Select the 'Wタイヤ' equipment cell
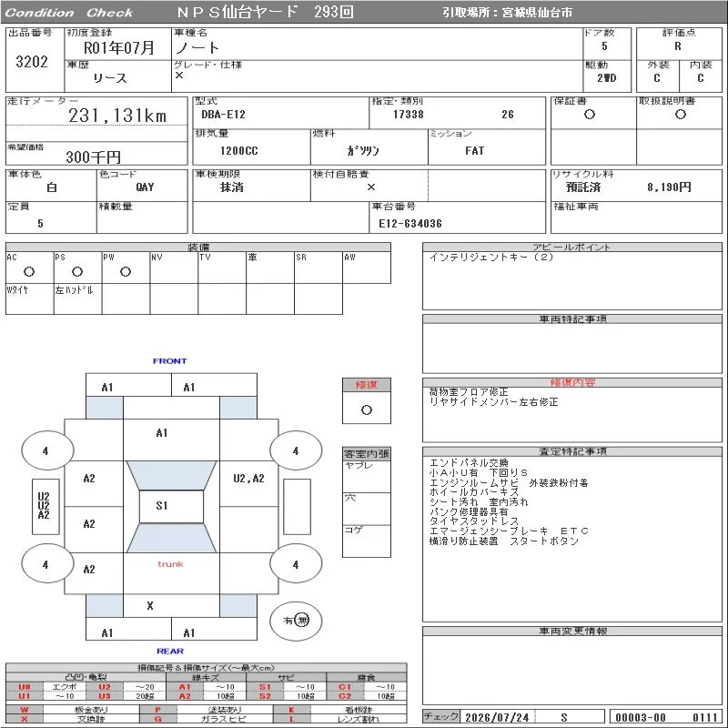 pos(30,298)
